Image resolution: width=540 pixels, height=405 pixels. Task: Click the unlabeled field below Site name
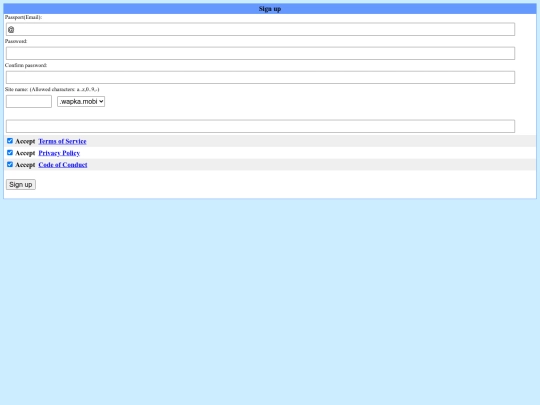click(x=260, y=126)
